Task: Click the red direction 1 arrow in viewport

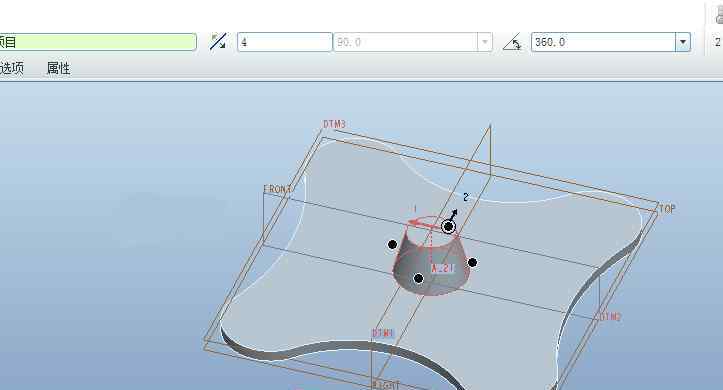Action: point(421,224)
